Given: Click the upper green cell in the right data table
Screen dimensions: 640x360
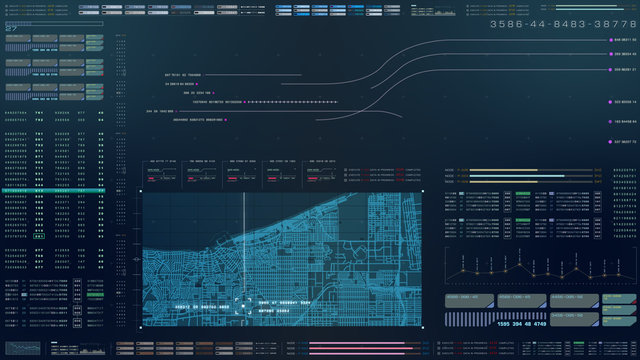Looking at the screenshot, I should pyautogui.click(x=523, y=193).
